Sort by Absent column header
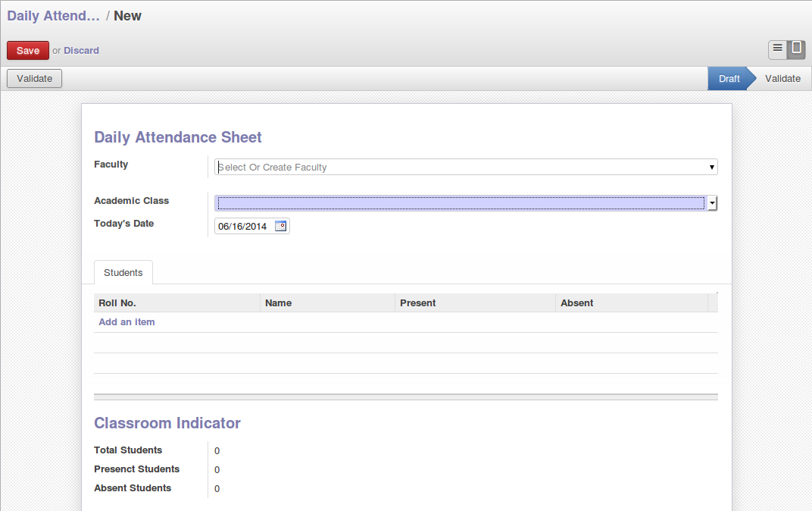Image resolution: width=812 pixels, height=511 pixels. click(631, 303)
